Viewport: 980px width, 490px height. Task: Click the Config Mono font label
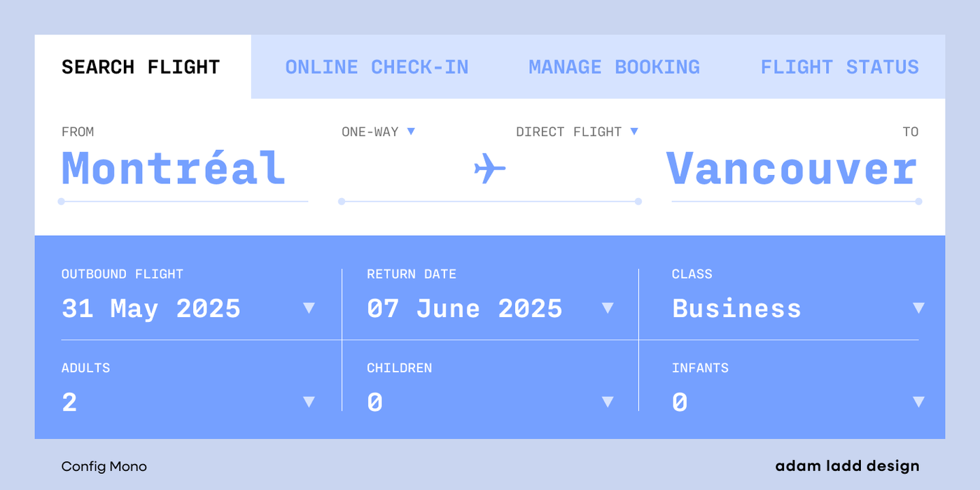coord(104,466)
